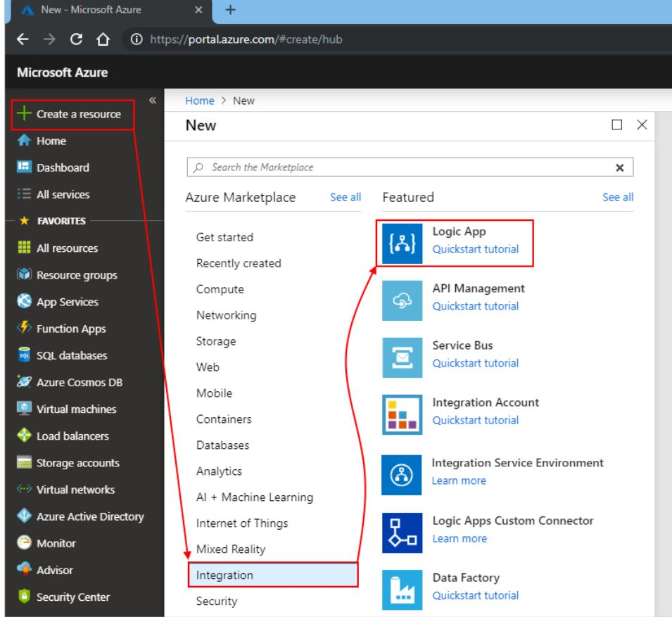
Task: Click the portal.azure.com address bar
Action: pos(246,39)
